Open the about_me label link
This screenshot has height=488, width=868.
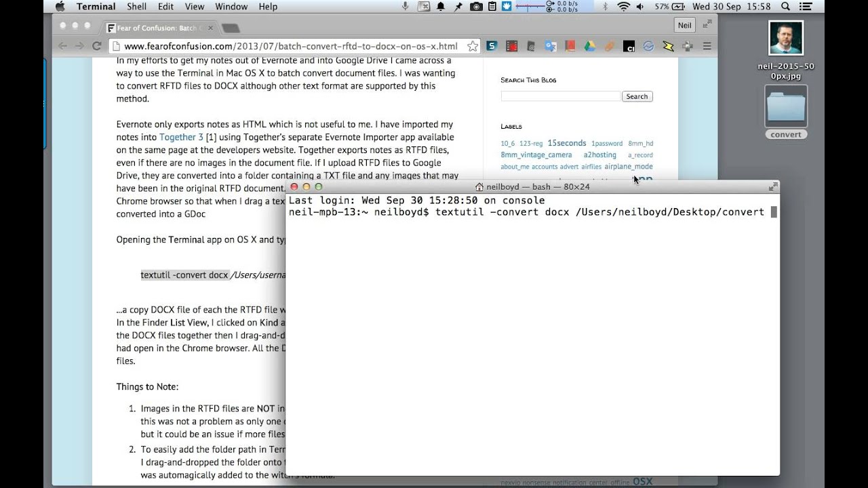(x=515, y=166)
